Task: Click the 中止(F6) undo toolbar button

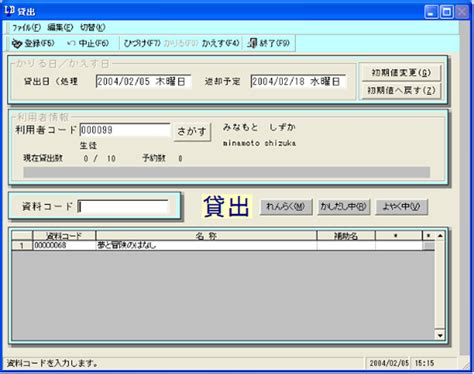Action: (x=88, y=43)
